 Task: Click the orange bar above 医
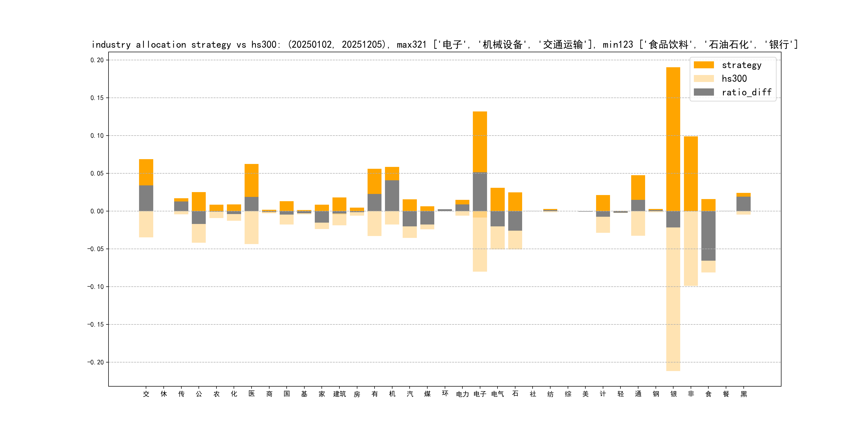coord(251,180)
